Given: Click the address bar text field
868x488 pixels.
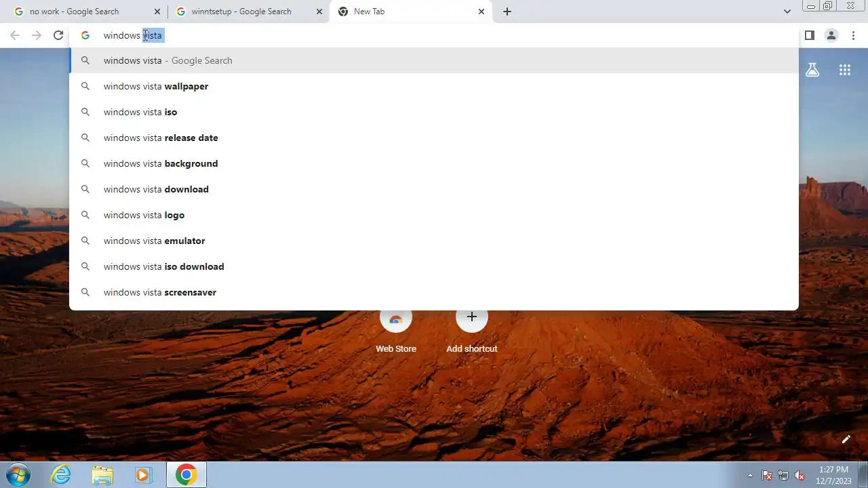Looking at the screenshot, I should pyautogui.click(x=434, y=35).
